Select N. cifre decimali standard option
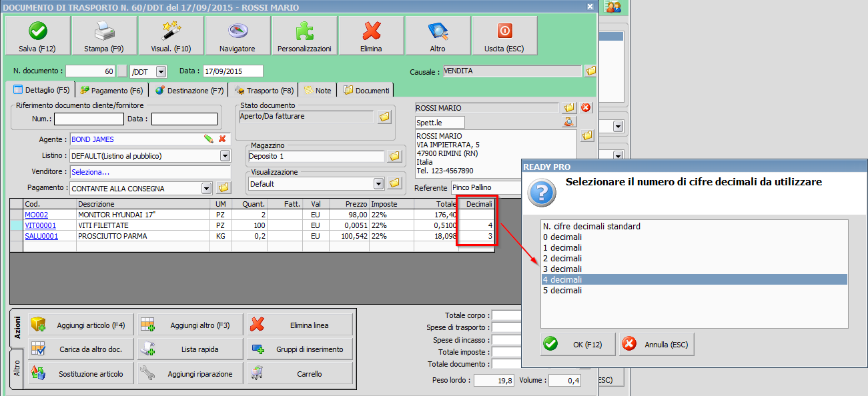This screenshot has height=396, width=868. click(x=694, y=227)
